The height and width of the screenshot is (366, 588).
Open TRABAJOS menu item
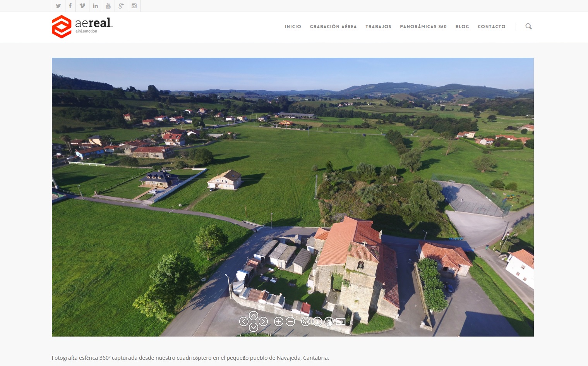378,27
